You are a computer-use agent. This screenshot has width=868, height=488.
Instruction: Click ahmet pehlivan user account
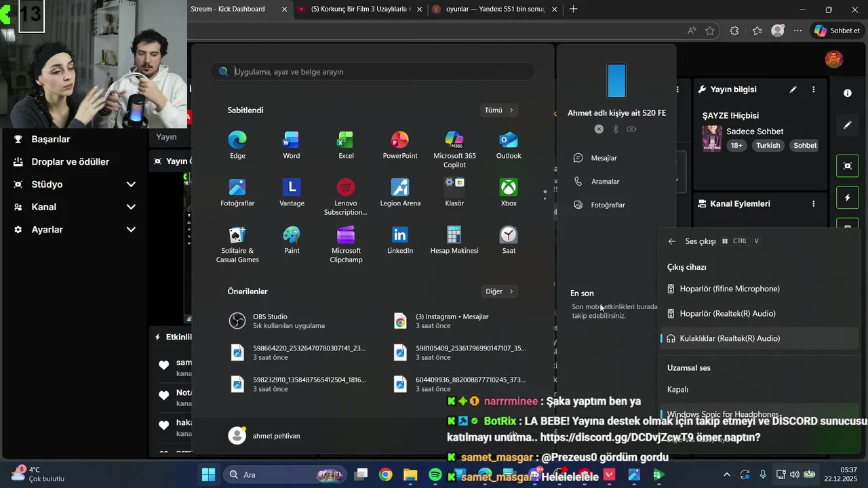click(x=264, y=436)
